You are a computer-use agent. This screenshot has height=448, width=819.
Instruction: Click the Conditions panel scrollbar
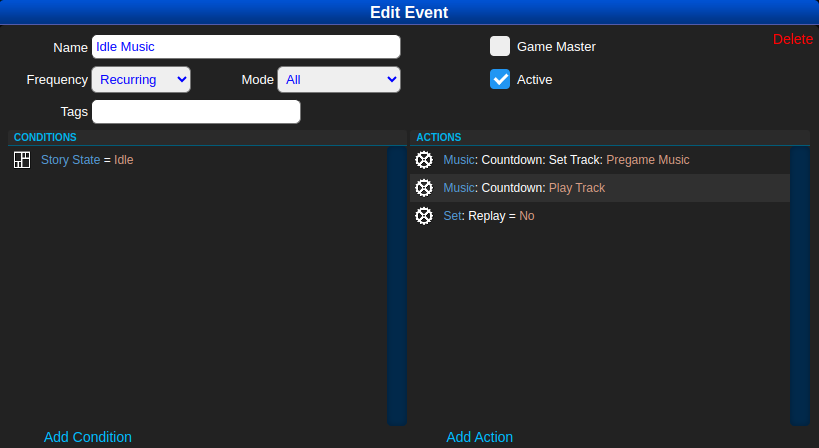pos(397,286)
